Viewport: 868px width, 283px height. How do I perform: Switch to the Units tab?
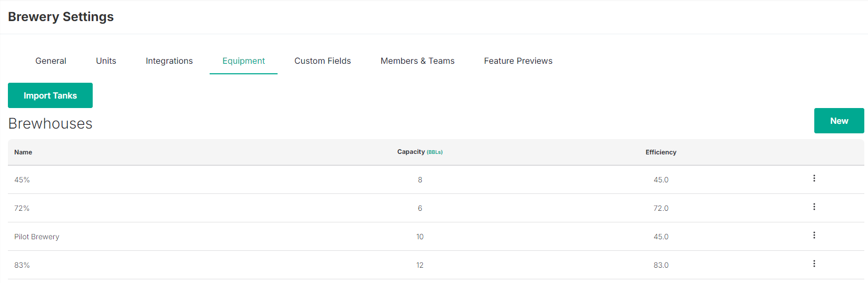point(106,61)
